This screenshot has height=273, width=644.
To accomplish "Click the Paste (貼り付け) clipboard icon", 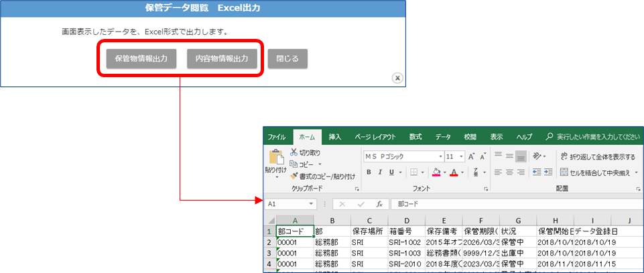I will click(x=277, y=158).
